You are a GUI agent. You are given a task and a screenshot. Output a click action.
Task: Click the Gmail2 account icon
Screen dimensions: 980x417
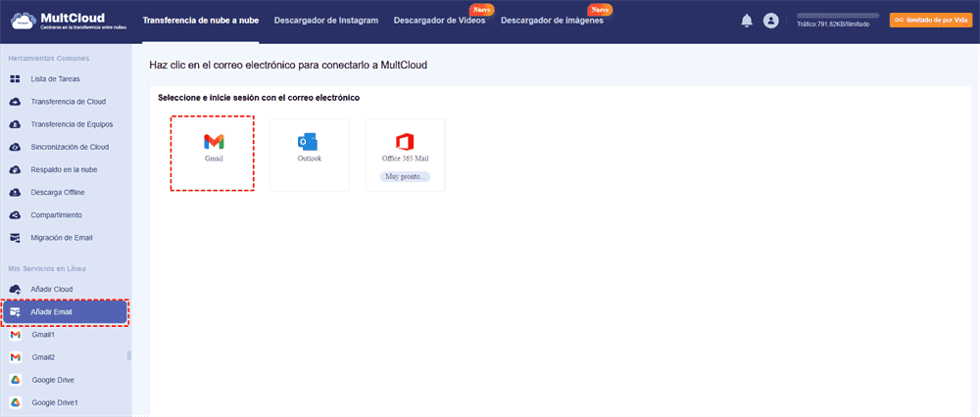16,357
